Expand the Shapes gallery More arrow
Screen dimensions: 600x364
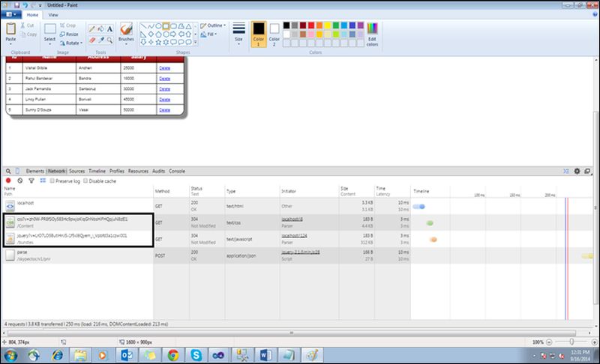click(x=196, y=43)
